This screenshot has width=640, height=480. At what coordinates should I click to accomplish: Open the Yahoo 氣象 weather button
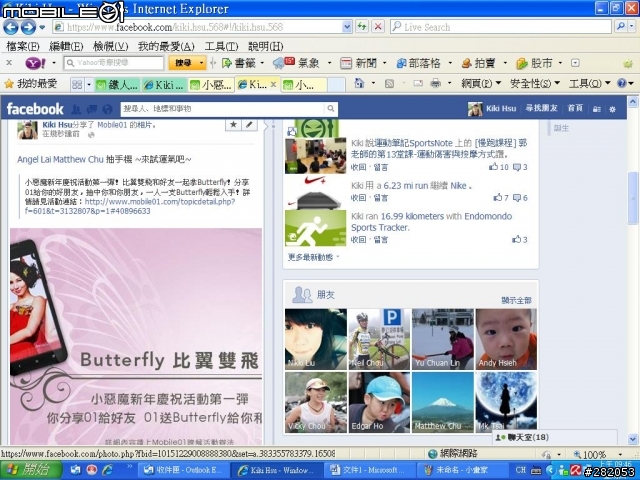297,63
